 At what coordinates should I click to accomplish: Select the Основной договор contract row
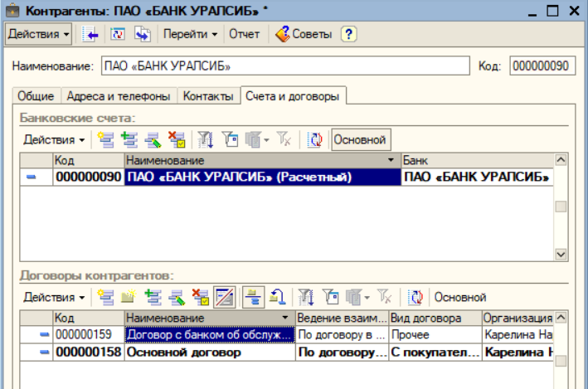(287, 352)
